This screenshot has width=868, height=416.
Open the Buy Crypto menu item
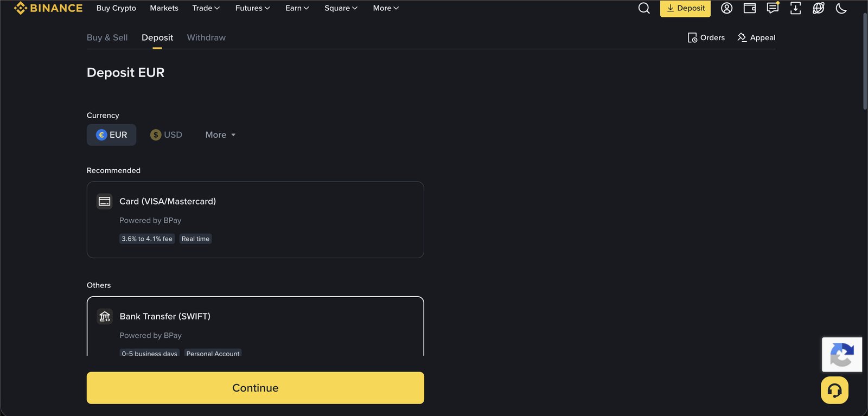(116, 8)
